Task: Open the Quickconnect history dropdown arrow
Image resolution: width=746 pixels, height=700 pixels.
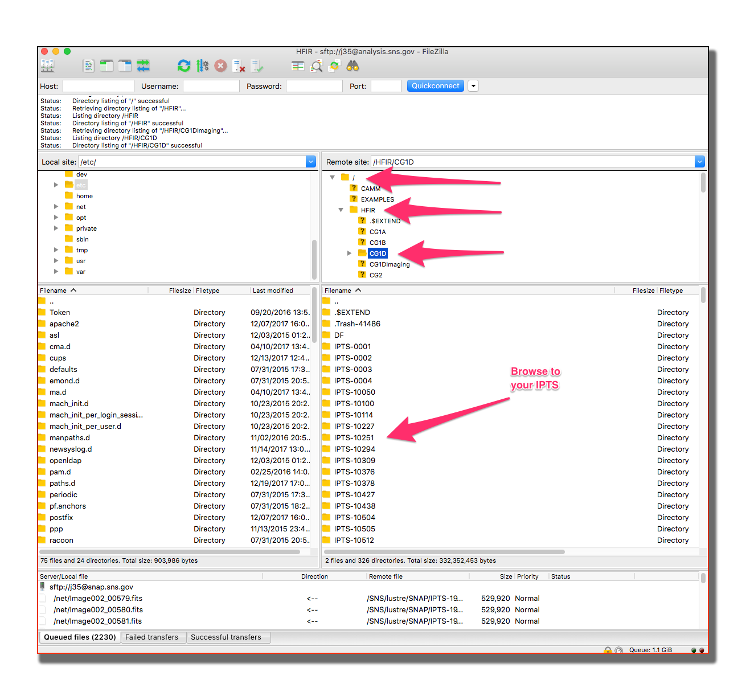Action: point(473,85)
